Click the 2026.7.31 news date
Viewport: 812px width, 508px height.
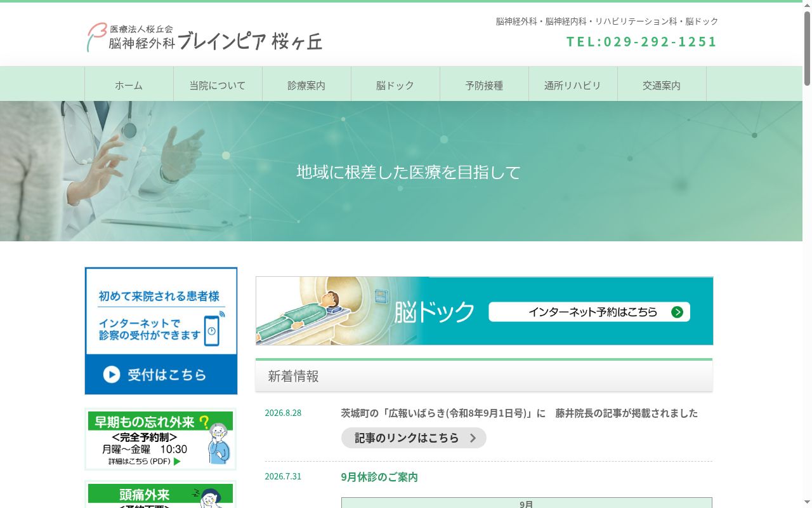click(283, 476)
